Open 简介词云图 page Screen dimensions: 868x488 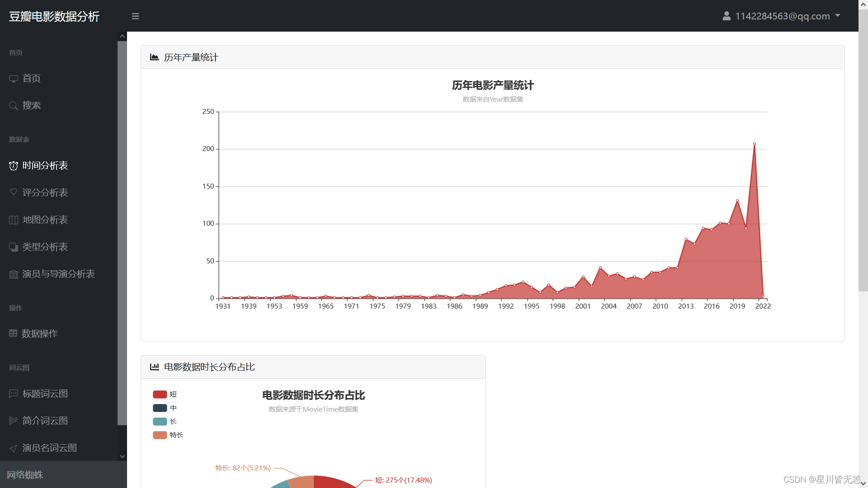click(59, 421)
